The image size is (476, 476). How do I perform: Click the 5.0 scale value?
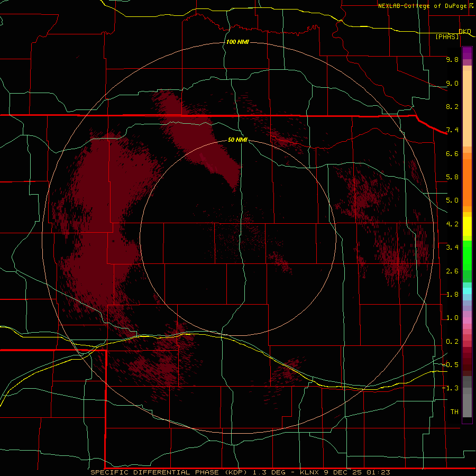tap(452, 200)
